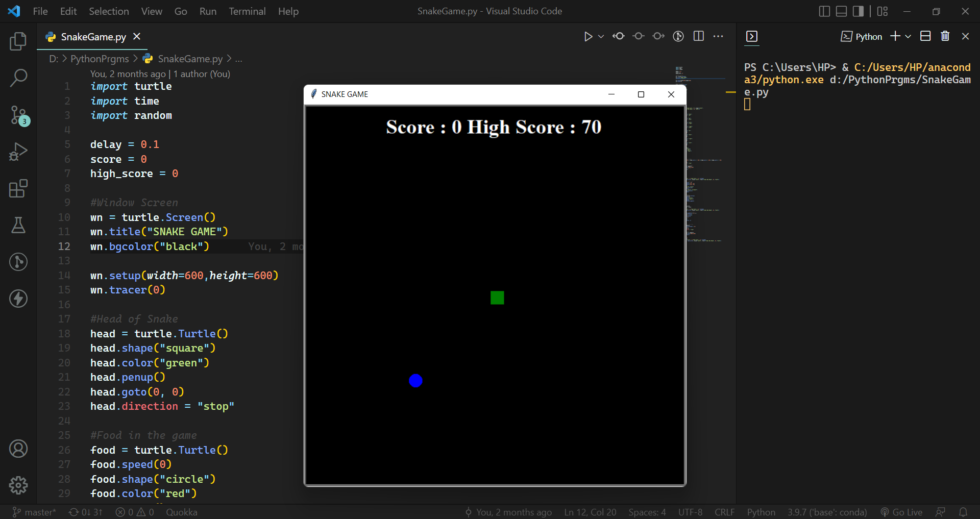Open Source Control view with 3 changes
Viewport: 980px width, 519px height.
(19, 115)
